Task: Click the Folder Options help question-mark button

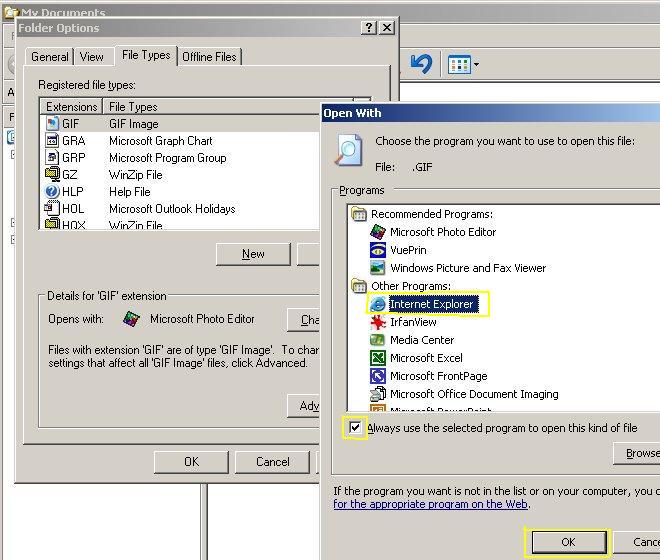Action: coord(369,28)
